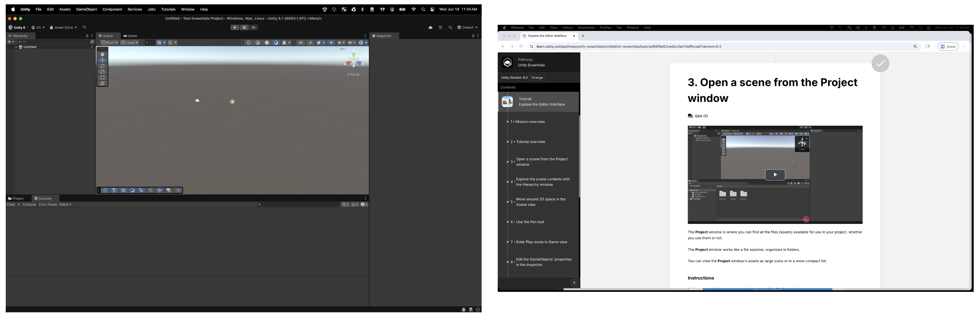Toggle the Hierarchy panel lock
Viewport: 980px width, 319px height.
click(x=87, y=36)
